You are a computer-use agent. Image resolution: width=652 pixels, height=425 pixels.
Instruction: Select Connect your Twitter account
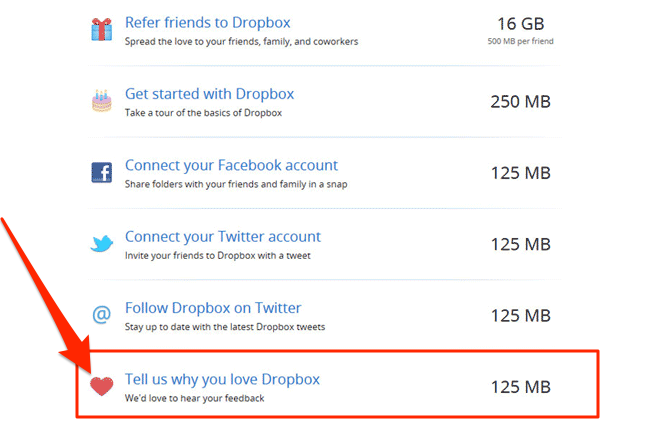point(223,237)
